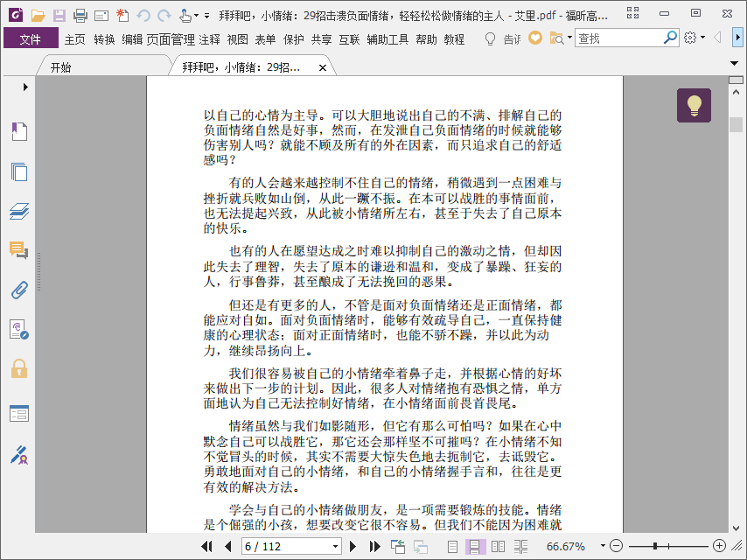Open the 视图 ribbon tab

pyautogui.click(x=237, y=39)
